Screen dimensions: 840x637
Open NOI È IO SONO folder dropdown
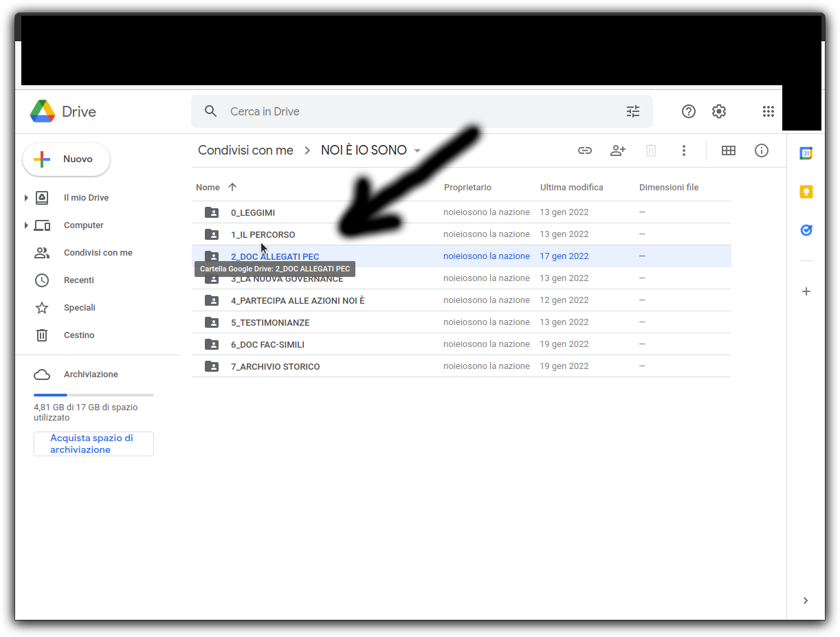(417, 151)
